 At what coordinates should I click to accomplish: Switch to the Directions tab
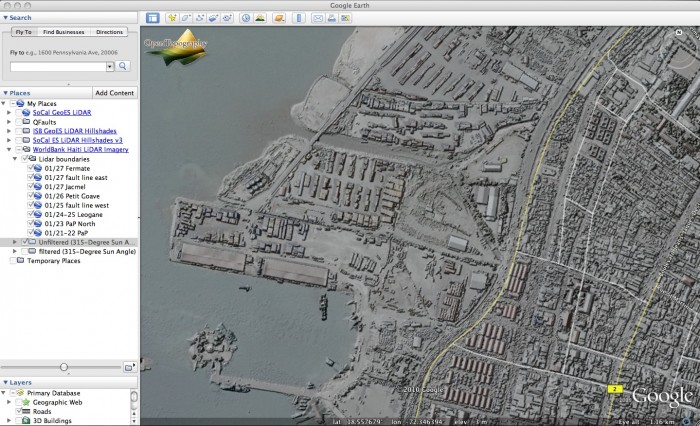[109, 32]
